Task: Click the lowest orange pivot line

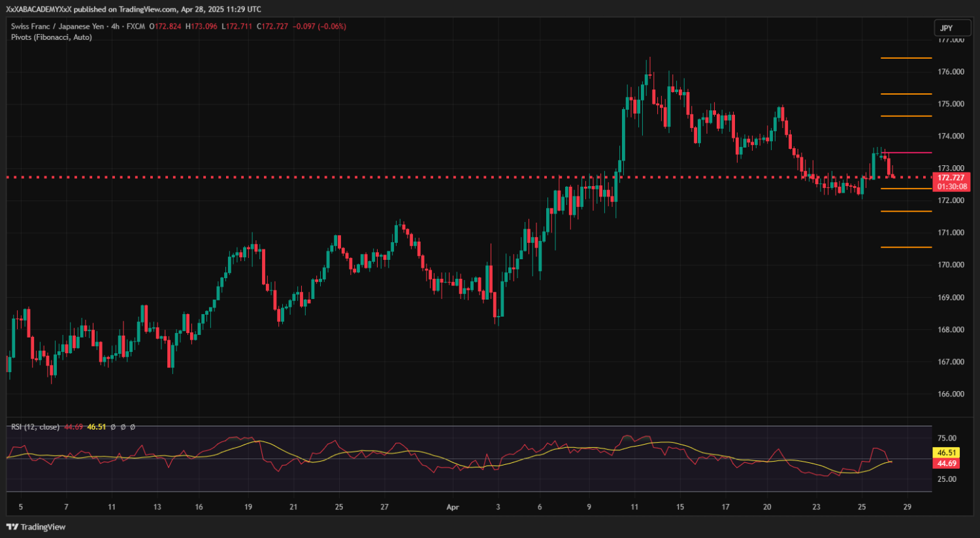Action: (906, 247)
